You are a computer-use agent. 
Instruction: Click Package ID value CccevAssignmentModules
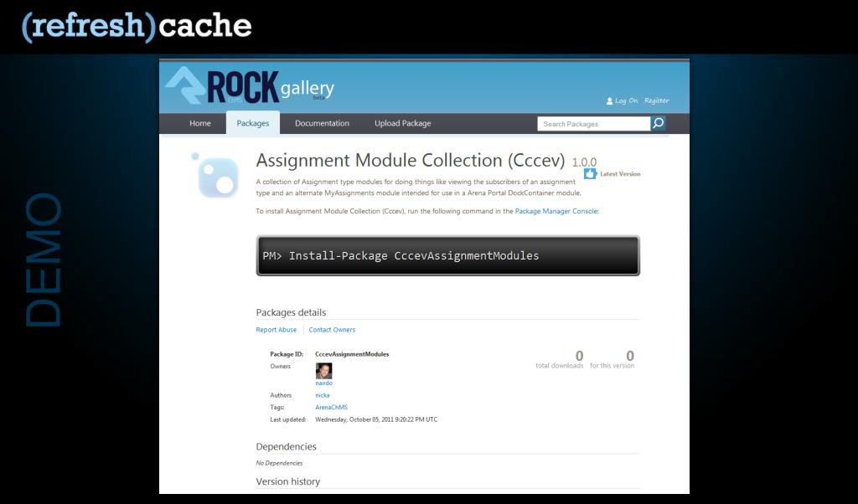pos(352,354)
